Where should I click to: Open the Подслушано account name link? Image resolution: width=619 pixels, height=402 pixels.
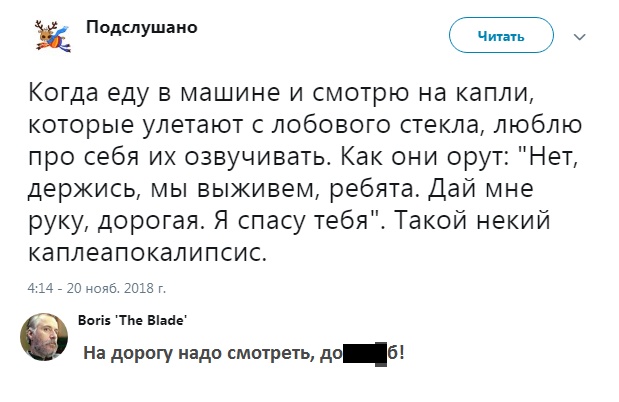click(x=141, y=28)
